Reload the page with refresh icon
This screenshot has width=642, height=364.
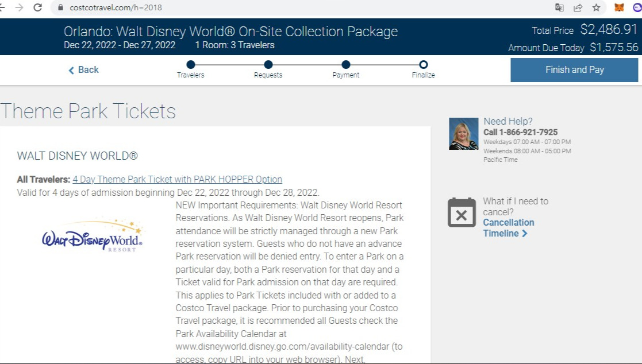point(38,7)
